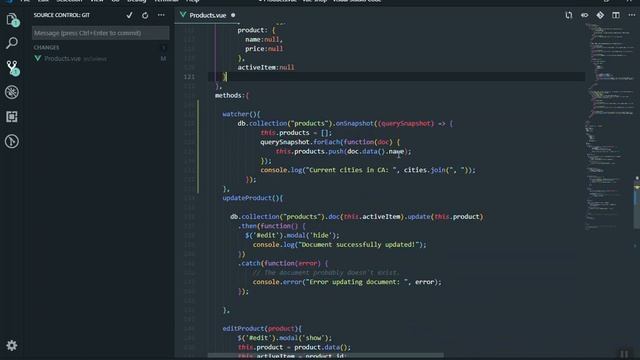Click the activity bar icon below Extensions

point(12,141)
